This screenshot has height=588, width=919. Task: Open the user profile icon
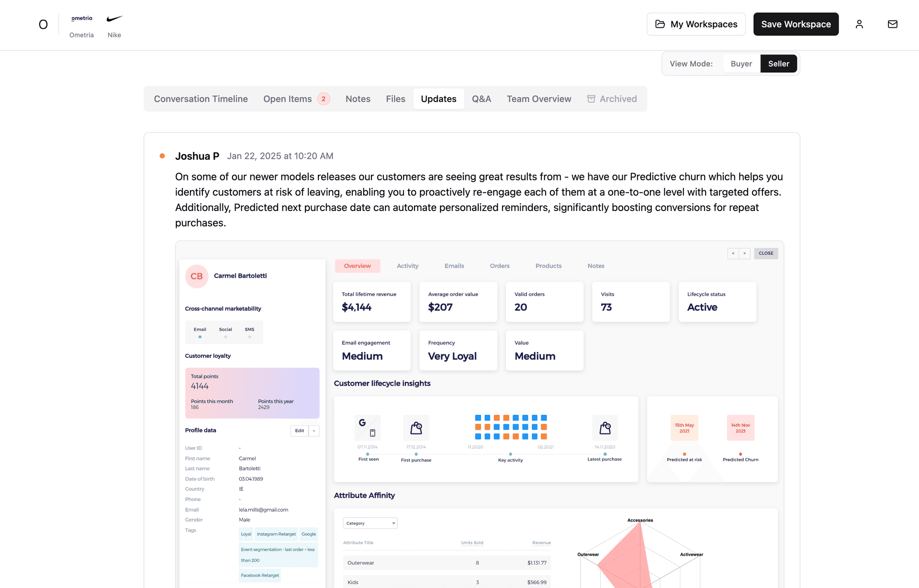click(859, 24)
